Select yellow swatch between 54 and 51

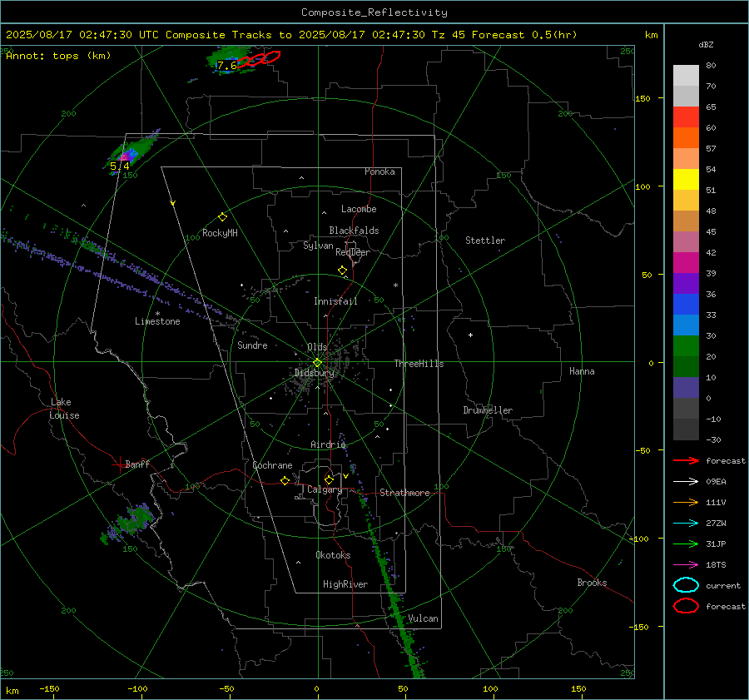coord(686,180)
